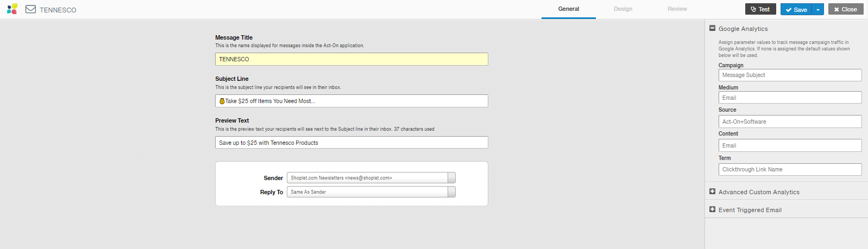Open the Reply To dropdown list
The image size is (868, 249).
point(451,192)
